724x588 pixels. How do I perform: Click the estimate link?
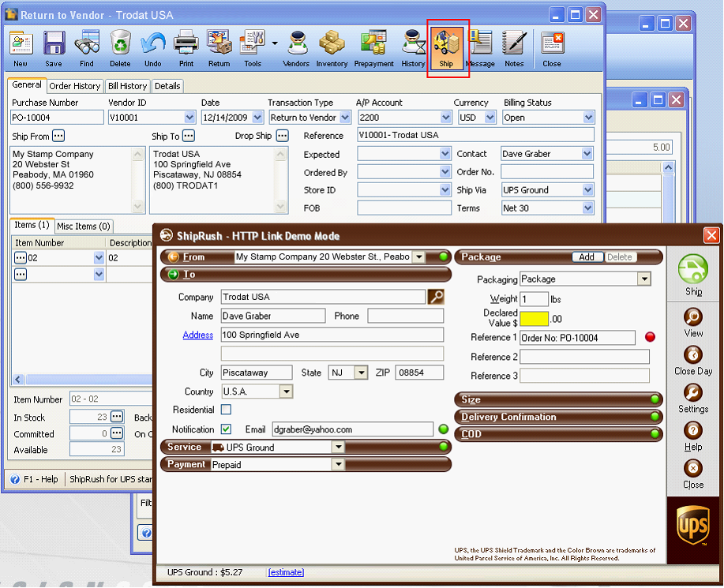(287, 572)
